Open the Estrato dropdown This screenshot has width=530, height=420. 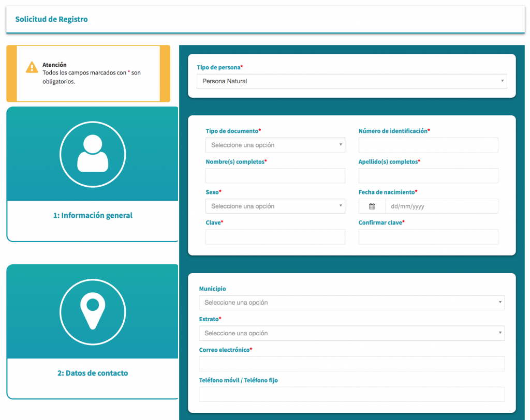(351, 334)
